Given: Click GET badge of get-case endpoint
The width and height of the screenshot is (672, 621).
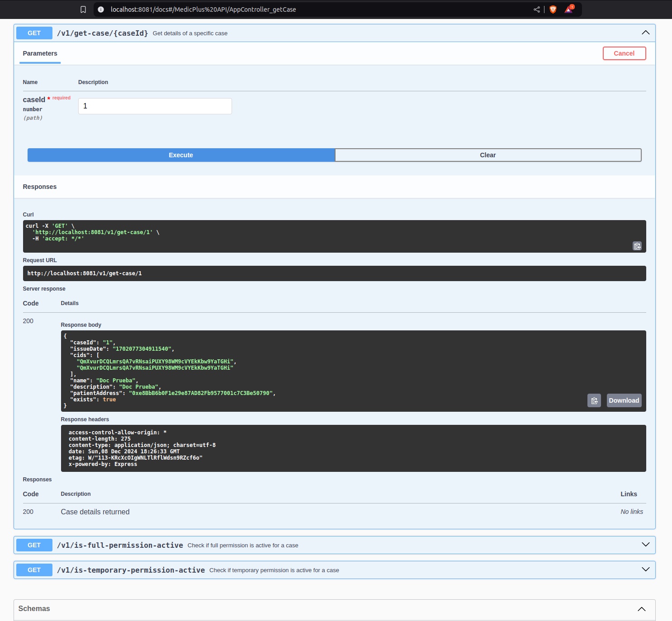Looking at the screenshot, I should tap(34, 33).
